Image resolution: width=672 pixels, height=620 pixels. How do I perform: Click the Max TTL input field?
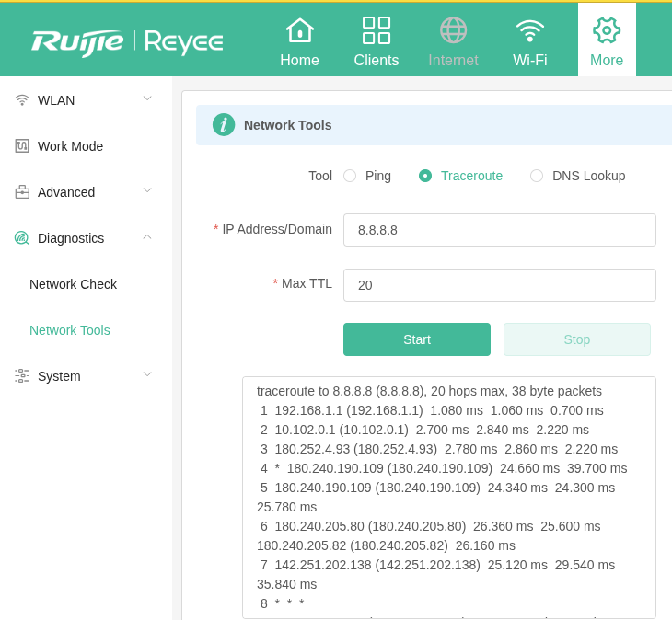point(500,285)
